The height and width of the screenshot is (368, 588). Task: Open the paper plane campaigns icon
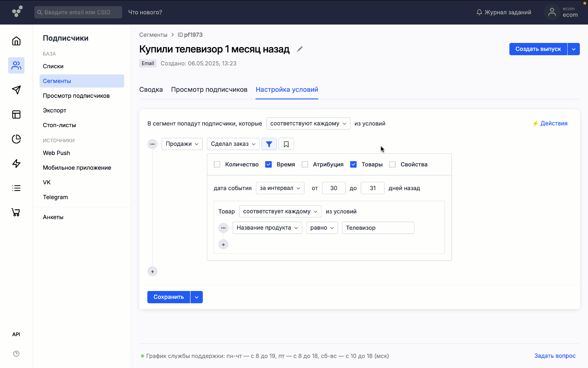16,90
